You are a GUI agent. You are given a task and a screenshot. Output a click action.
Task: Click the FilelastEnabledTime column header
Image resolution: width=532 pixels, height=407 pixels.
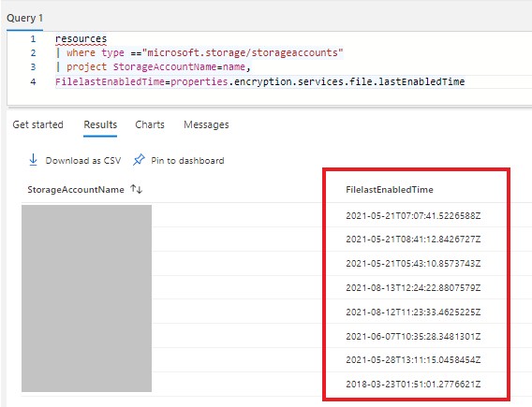pos(390,189)
